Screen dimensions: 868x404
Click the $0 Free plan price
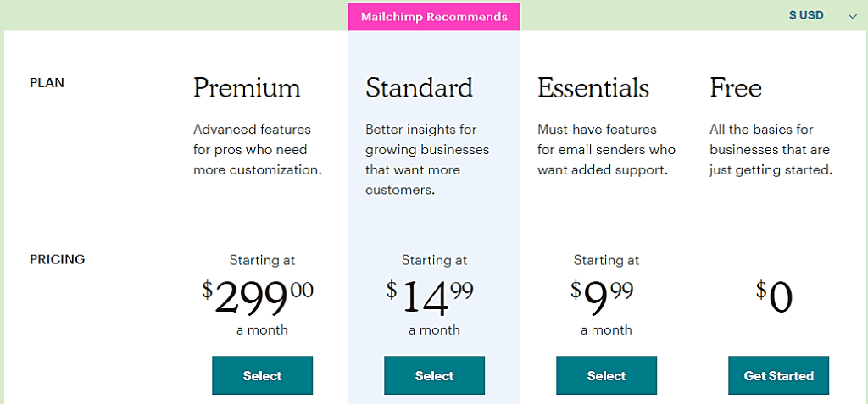(775, 298)
